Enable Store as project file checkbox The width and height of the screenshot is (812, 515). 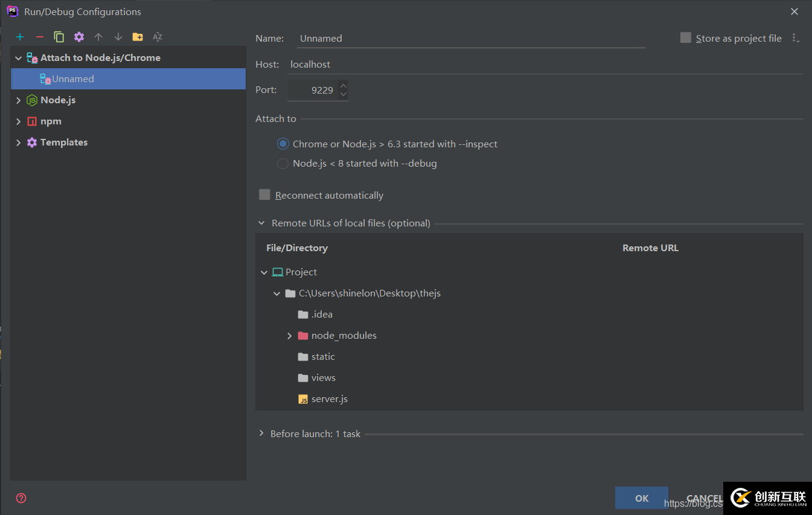(x=686, y=38)
